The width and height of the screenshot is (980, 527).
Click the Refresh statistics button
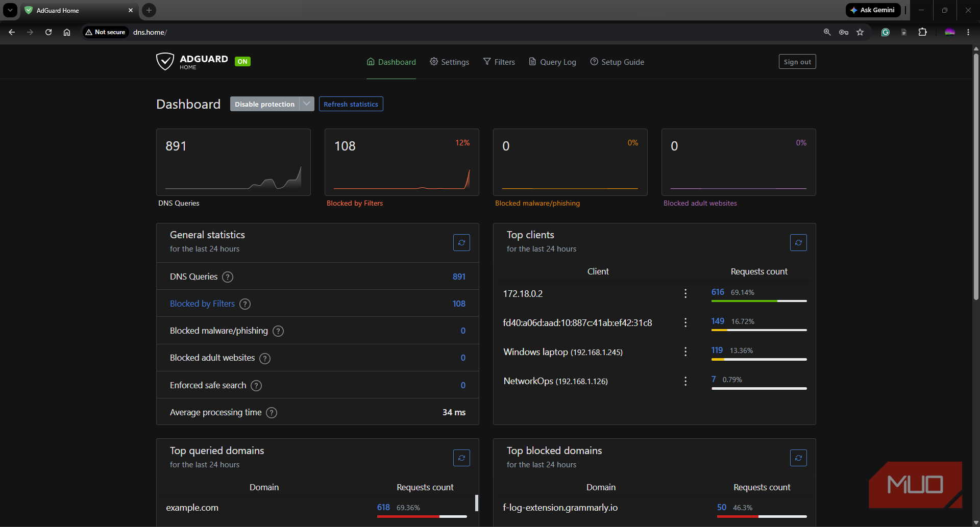click(351, 104)
